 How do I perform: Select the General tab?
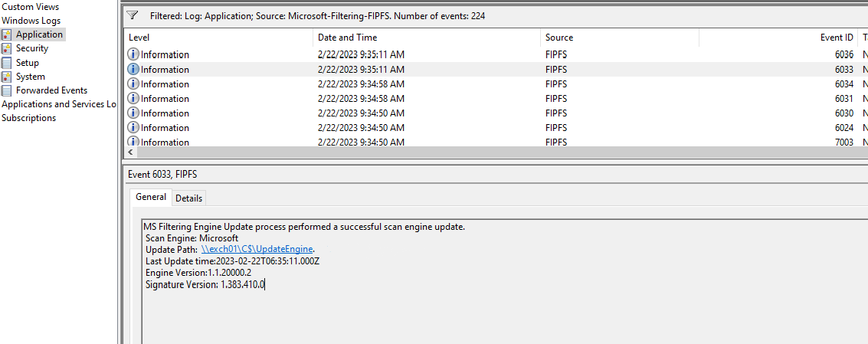[151, 197]
